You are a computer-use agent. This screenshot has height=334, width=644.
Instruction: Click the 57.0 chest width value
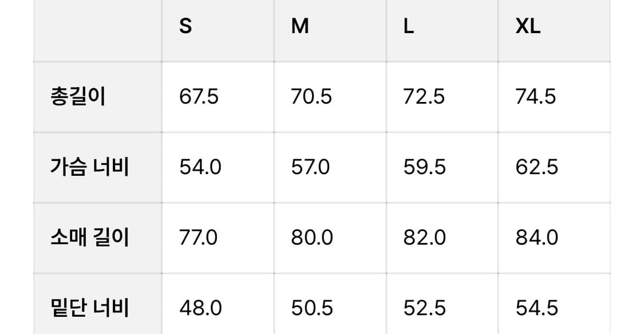[310, 167]
